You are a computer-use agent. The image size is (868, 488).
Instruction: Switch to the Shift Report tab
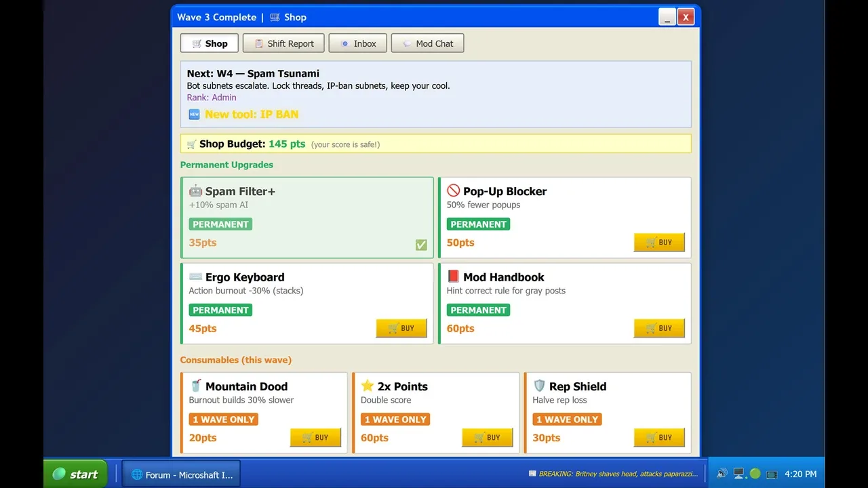coord(283,43)
